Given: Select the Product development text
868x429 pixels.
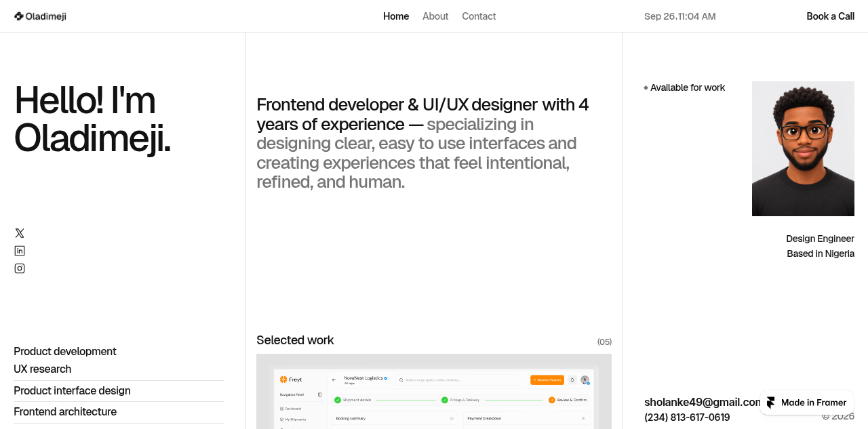Looking at the screenshot, I should [x=65, y=351].
